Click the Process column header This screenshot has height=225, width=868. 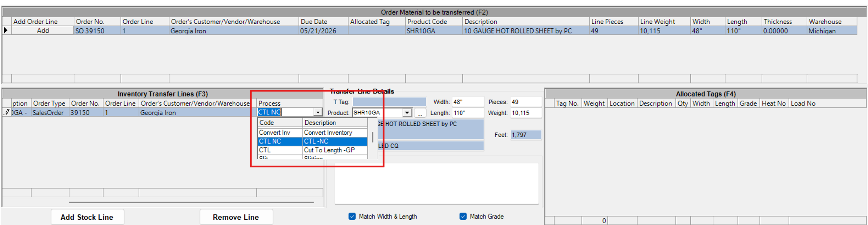(x=290, y=103)
